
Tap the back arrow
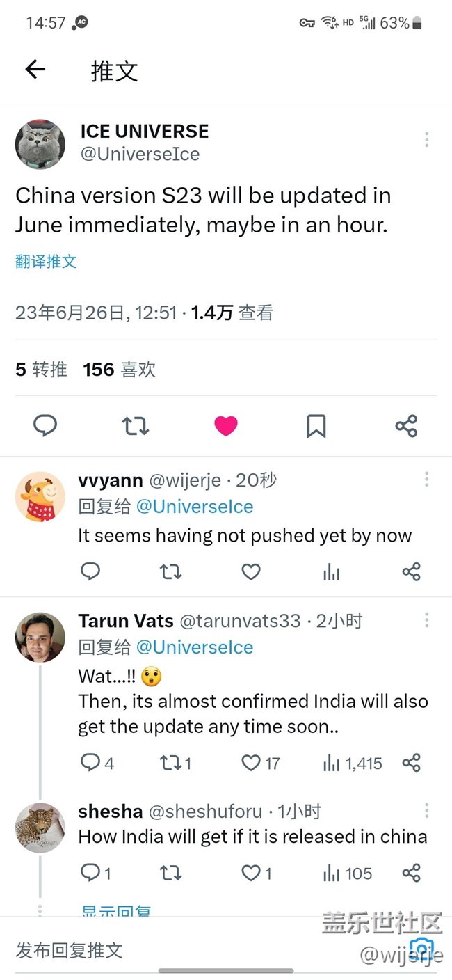click(x=35, y=69)
